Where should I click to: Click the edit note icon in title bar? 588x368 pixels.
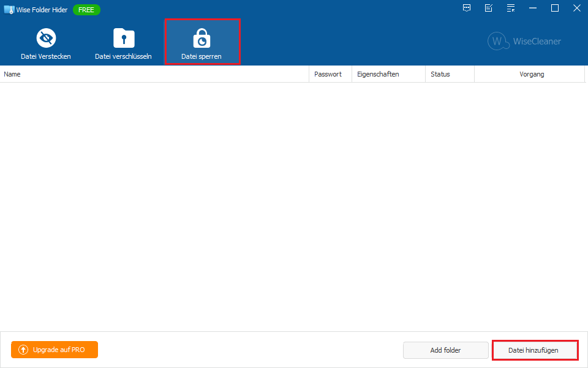[489, 8]
